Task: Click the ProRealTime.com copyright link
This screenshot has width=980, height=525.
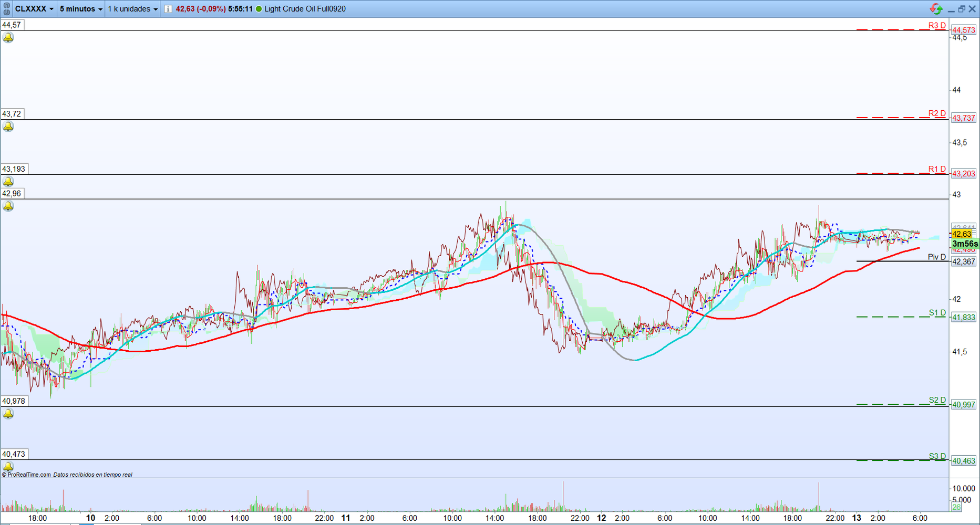Action: coord(26,475)
